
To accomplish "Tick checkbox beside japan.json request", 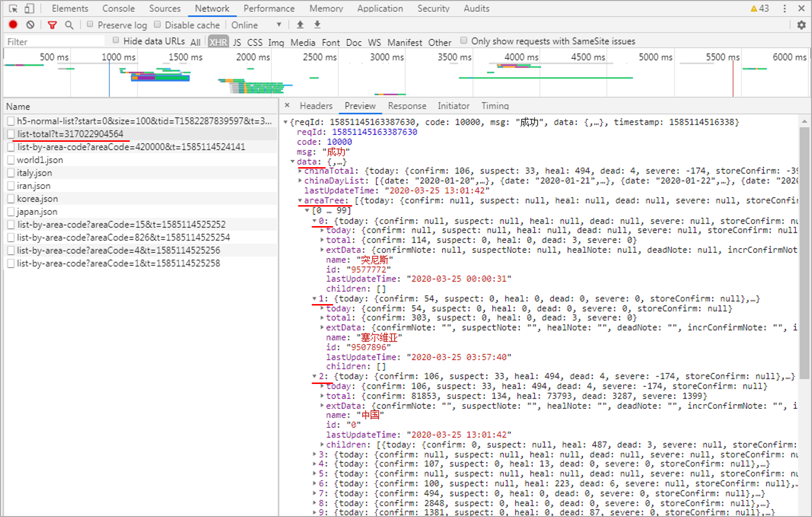I will pos(11,211).
